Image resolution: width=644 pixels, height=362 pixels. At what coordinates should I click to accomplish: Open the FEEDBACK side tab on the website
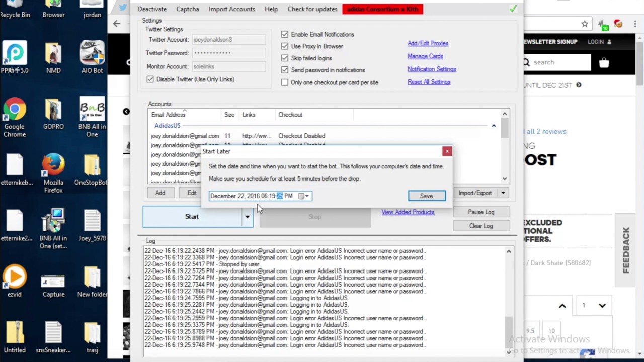(626, 250)
